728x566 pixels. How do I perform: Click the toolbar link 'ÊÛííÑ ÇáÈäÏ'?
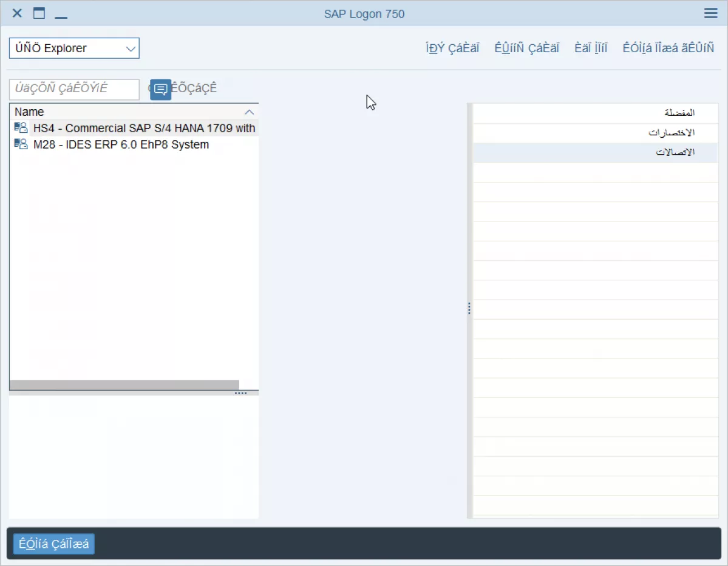[526, 48]
